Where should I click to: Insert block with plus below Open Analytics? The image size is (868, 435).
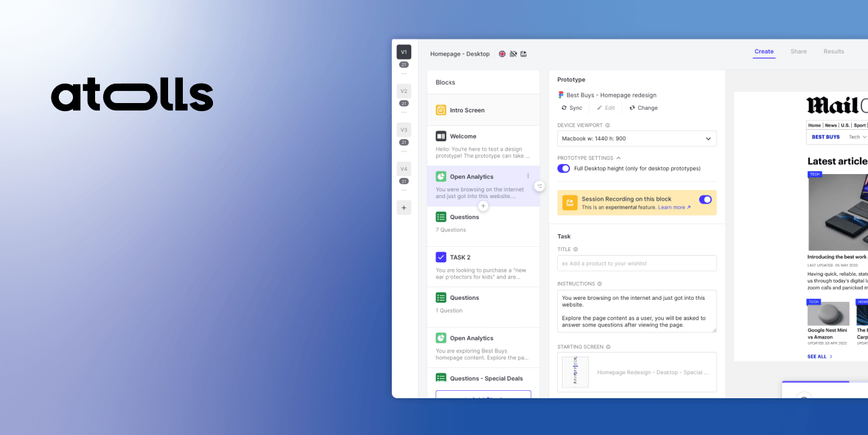coord(483,206)
